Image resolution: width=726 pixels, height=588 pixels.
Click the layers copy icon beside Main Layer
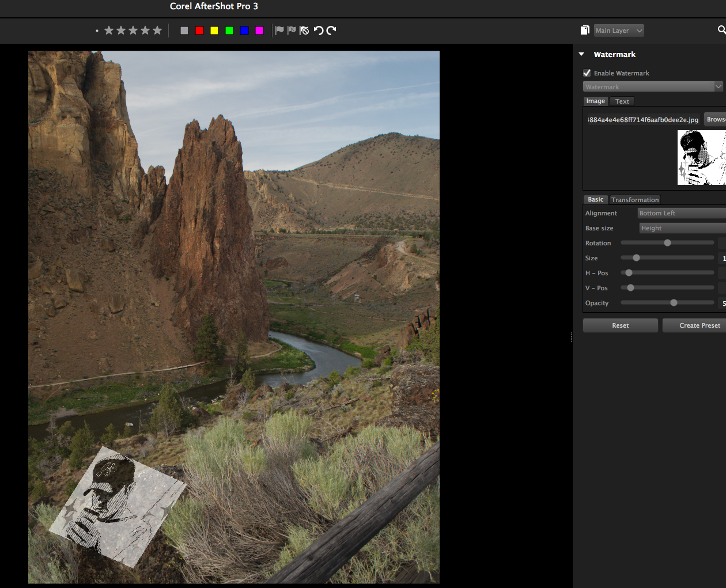(x=585, y=31)
